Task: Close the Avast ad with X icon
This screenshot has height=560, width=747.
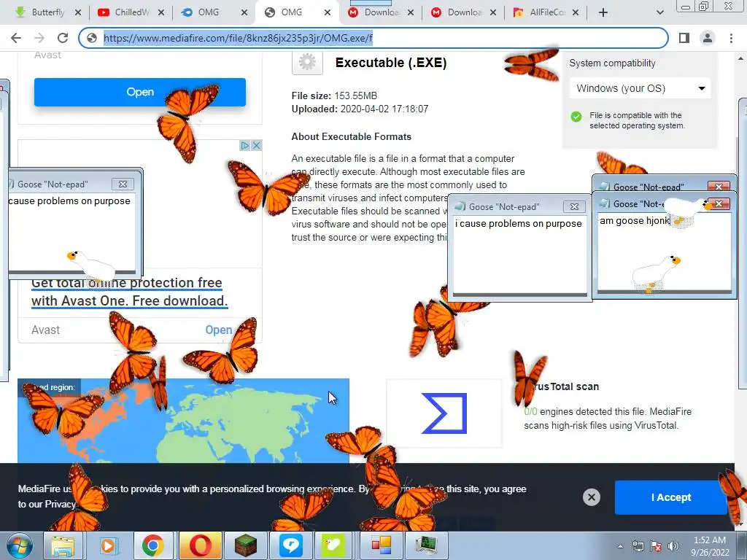Action: (256, 145)
